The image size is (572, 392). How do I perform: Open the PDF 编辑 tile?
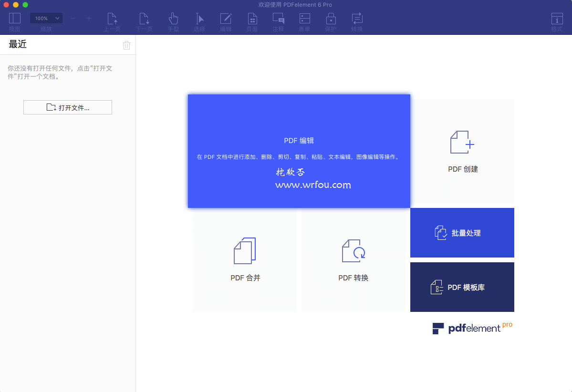tap(299, 151)
